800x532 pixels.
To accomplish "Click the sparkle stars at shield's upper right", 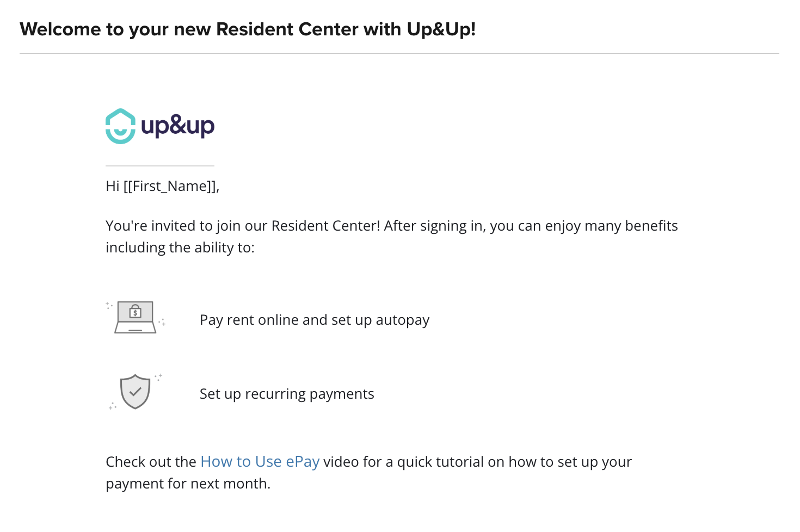I will (x=158, y=376).
